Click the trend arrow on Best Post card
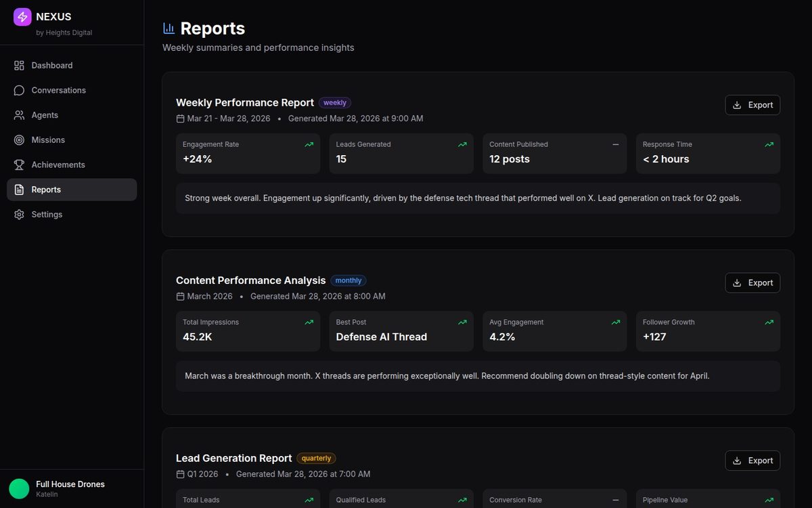 pos(462,322)
